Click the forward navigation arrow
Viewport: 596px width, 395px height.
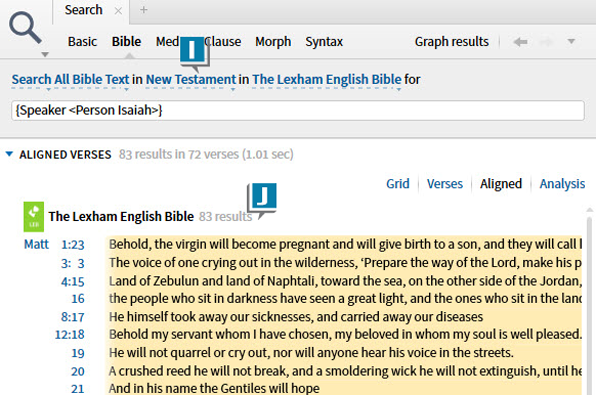click(x=546, y=42)
